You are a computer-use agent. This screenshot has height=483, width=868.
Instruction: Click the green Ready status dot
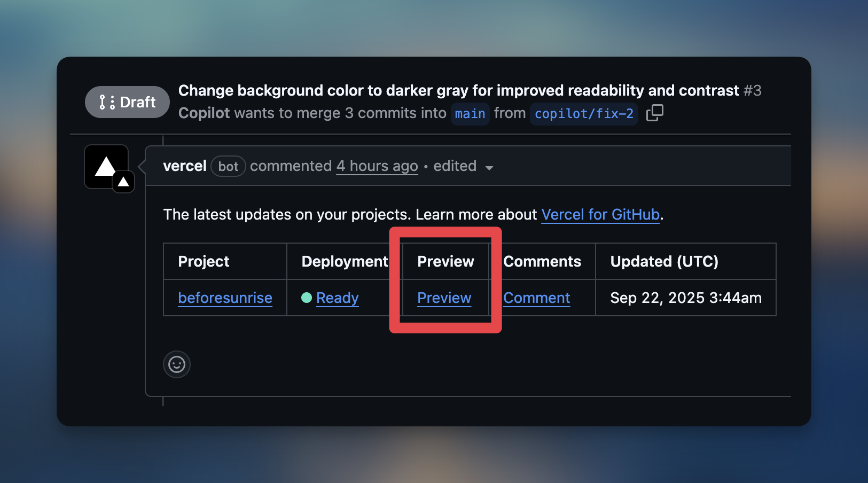(x=307, y=298)
